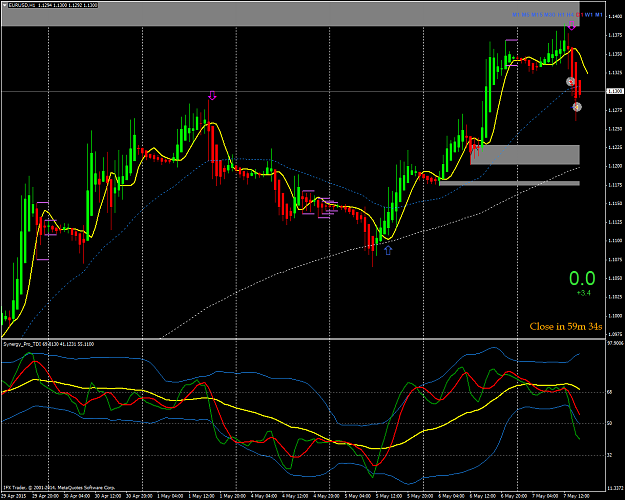Select the red D1 timeframe label
Screen dimensions: 625x500
pyautogui.click(x=580, y=15)
